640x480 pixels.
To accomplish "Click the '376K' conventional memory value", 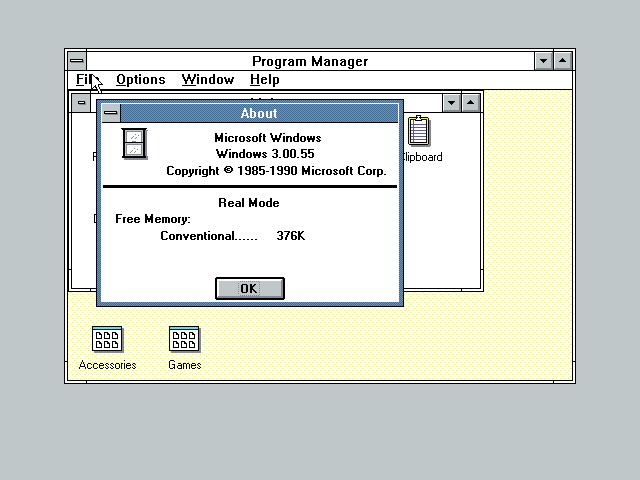I will (291, 236).
